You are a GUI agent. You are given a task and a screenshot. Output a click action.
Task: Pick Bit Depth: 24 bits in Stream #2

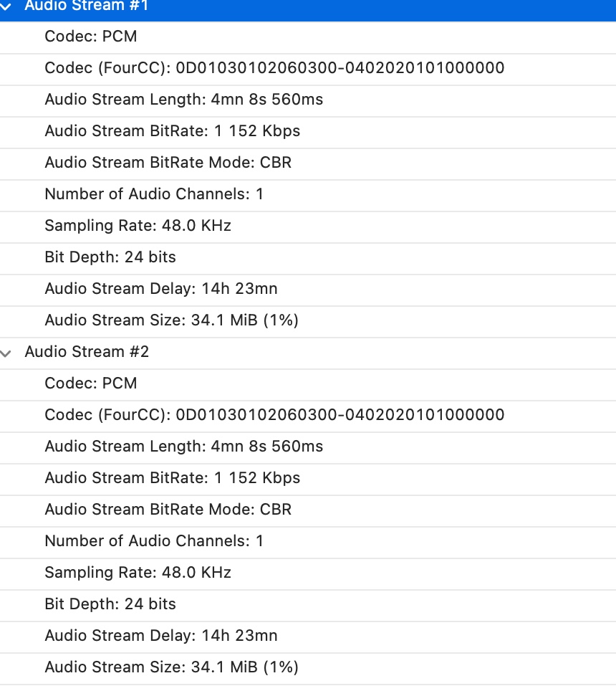pos(110,604)
